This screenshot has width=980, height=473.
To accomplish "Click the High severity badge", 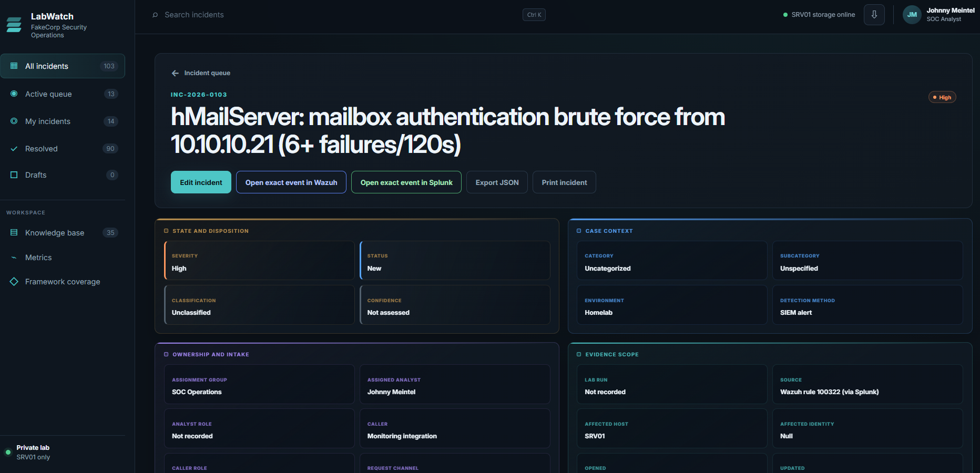I will click(942, 97).
